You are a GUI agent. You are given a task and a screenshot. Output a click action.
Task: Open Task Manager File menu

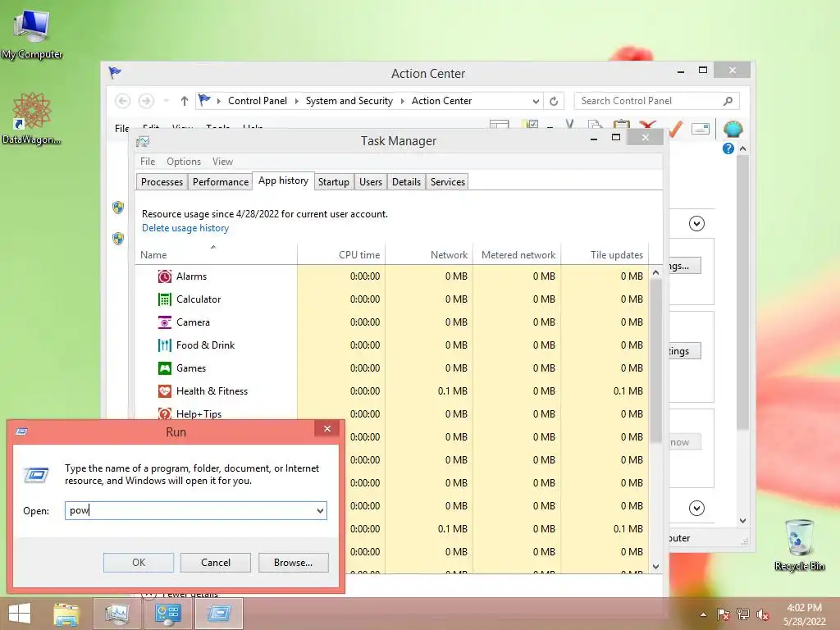(x=148, y=162)
